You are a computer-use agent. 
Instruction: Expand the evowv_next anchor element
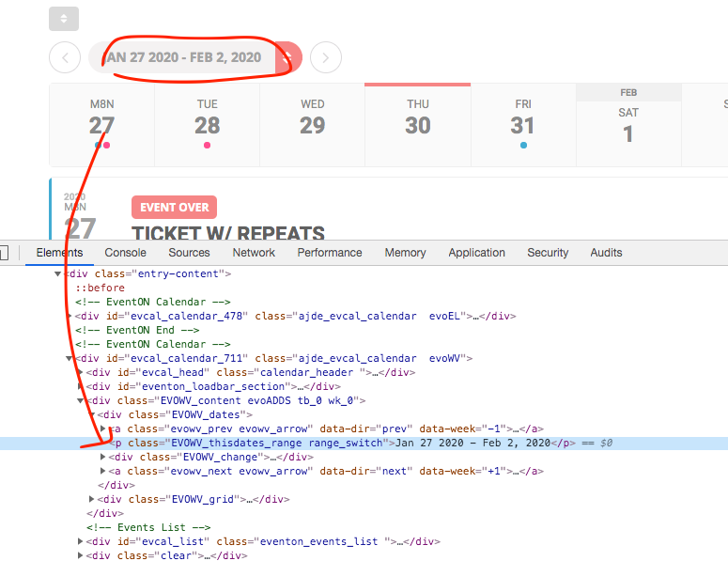coord(103,471)
